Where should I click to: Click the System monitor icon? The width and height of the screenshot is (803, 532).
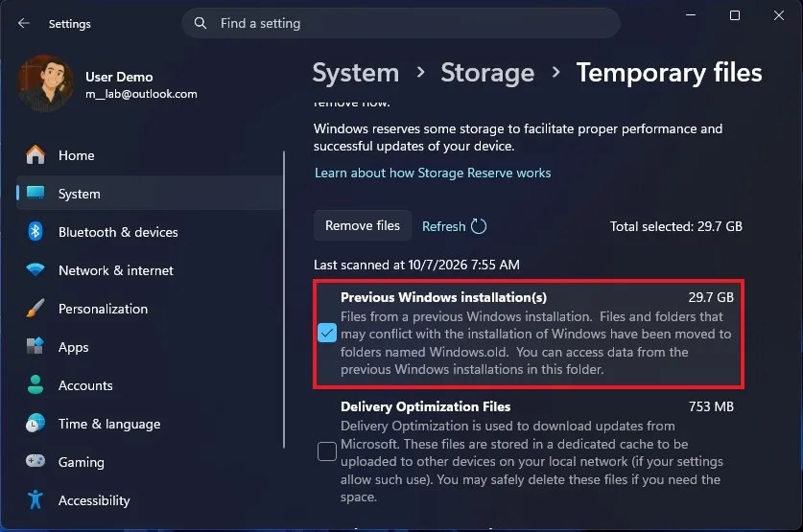(x=35, y=193)
